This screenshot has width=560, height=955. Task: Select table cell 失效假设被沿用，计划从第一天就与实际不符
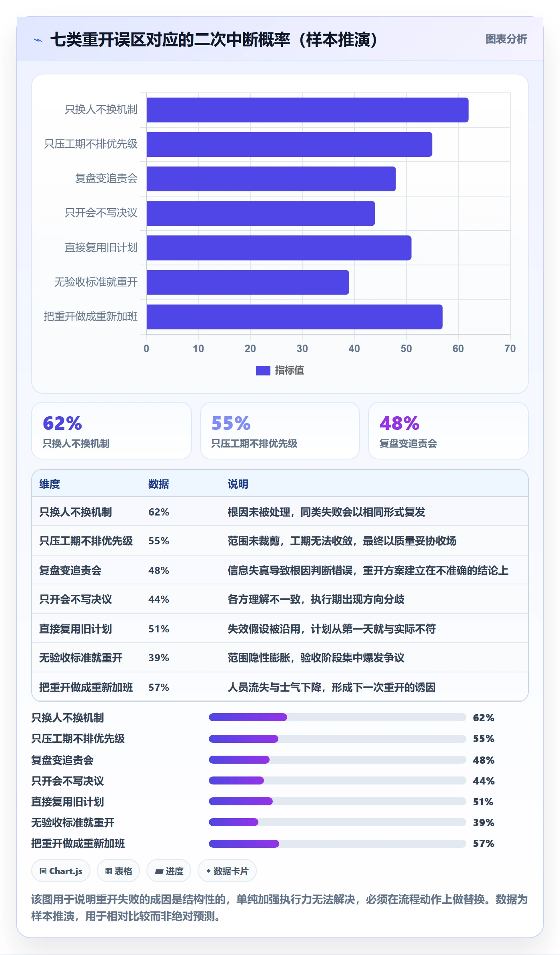point(332,629)
